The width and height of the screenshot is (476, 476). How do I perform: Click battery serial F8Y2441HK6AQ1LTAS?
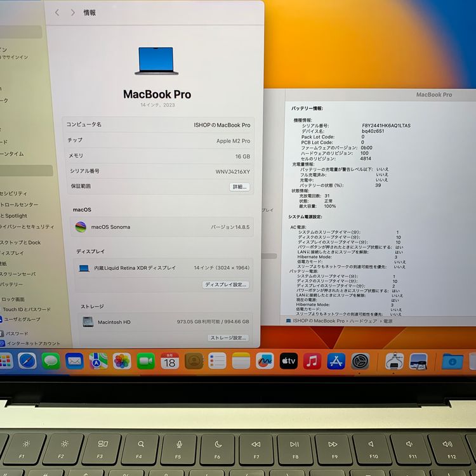tap(386, 126)
